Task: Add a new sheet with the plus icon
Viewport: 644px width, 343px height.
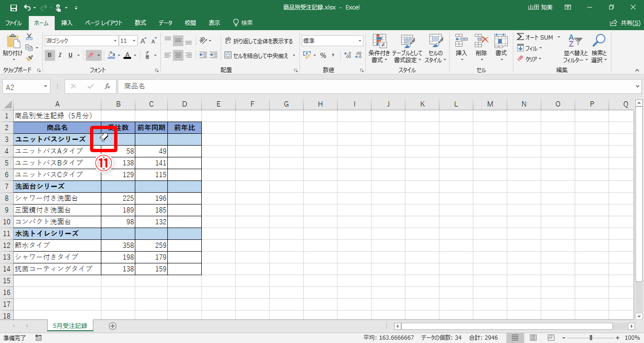Action: pyautogui.click(x=112, y=326)
